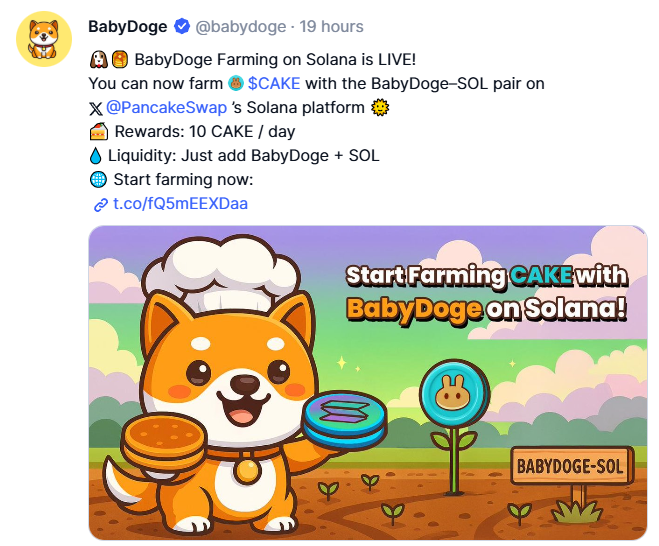Click the blue verified badge icon

[182, 26]
